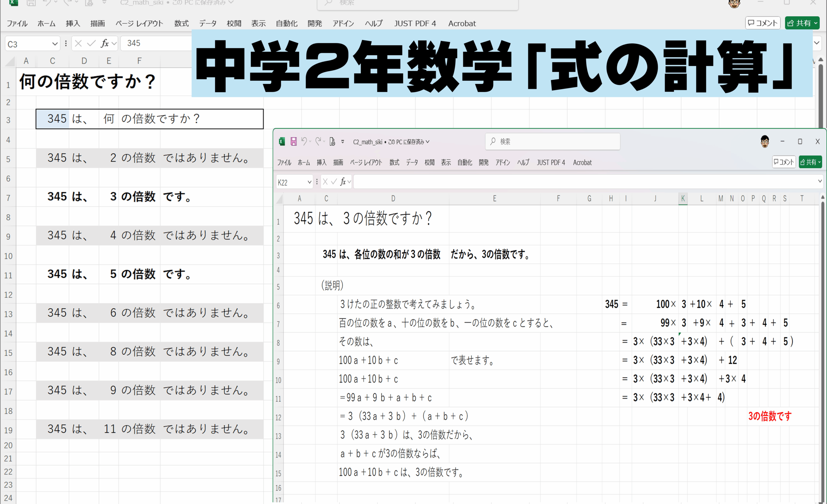The width and height of the screenshot is (827, 504).
Task: Open JUST PDF 4 tab in background window
Action: (x=415, y=24)
